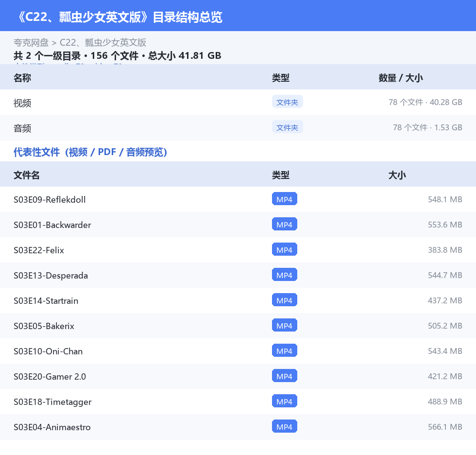Select file S03E13-Desperada
Screen dimensions: 476x455
51,276
